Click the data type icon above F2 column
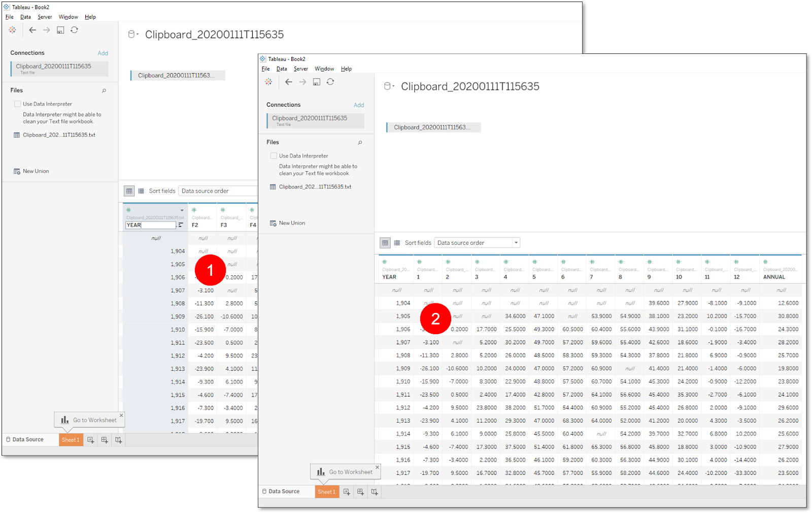 [x=194, y=210]
